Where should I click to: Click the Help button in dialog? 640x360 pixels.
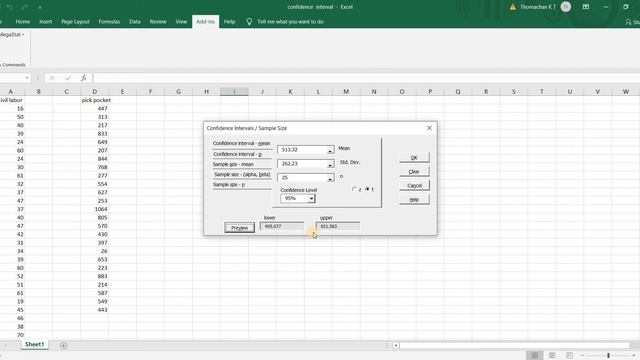414,199
